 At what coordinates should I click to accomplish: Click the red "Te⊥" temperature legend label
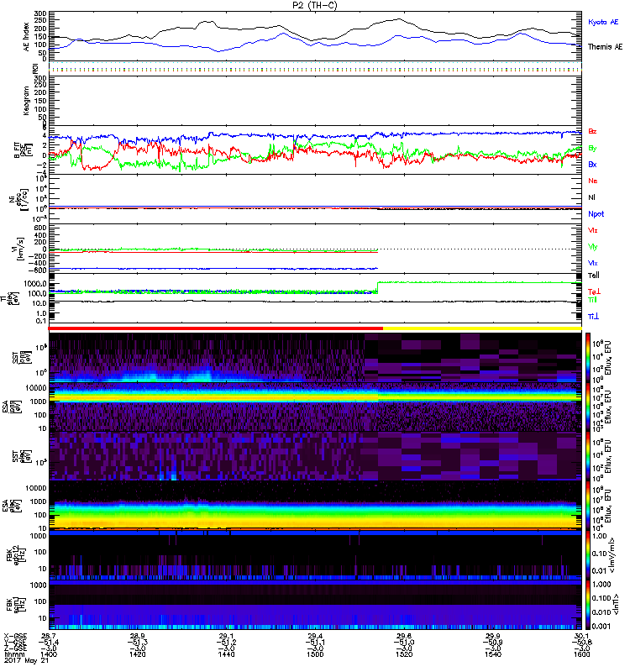point(594,291)
